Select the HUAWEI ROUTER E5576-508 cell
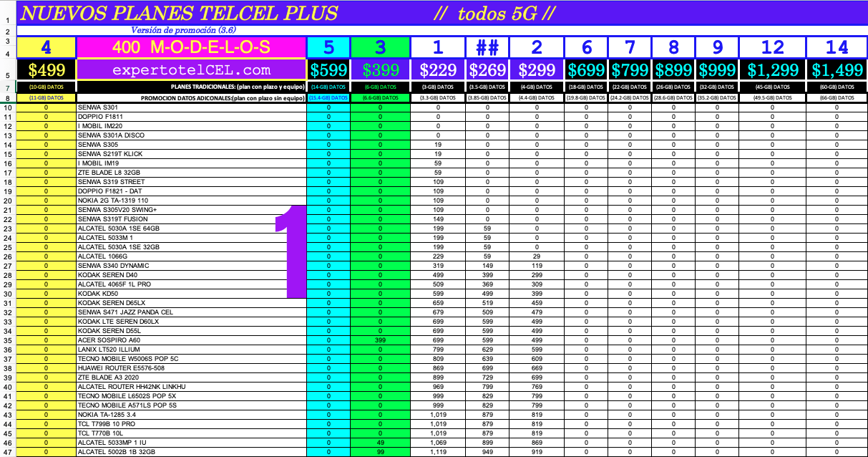Viewport: 868px width, 457px height. click(191, 368)
